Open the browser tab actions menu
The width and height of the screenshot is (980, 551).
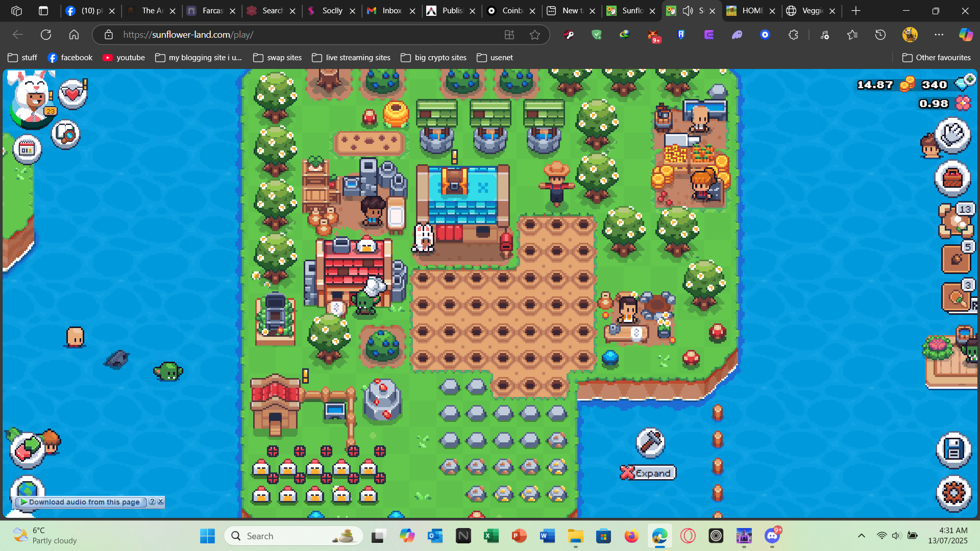point(43,11)
